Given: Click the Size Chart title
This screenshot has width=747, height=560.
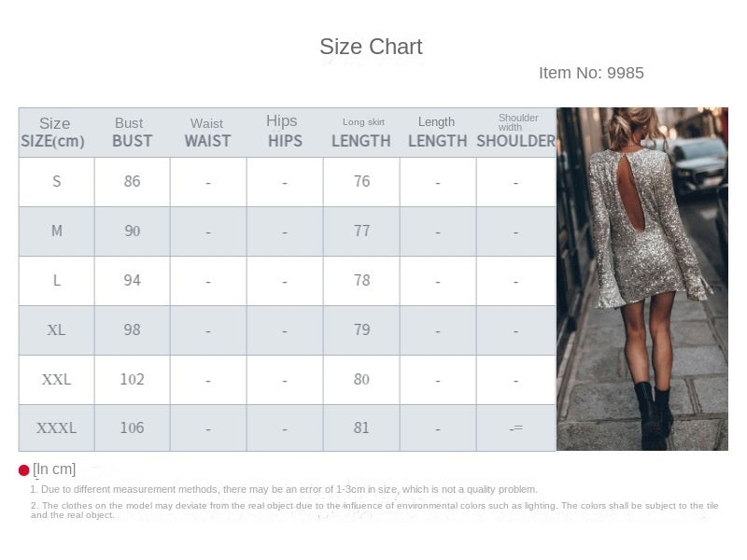Looking at the screenshot, I should [x=371, y=47].
